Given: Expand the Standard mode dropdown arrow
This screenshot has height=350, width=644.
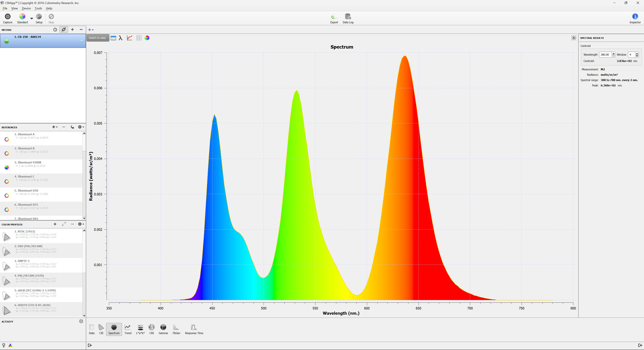Looking at the screenshot, I should 32,18.
